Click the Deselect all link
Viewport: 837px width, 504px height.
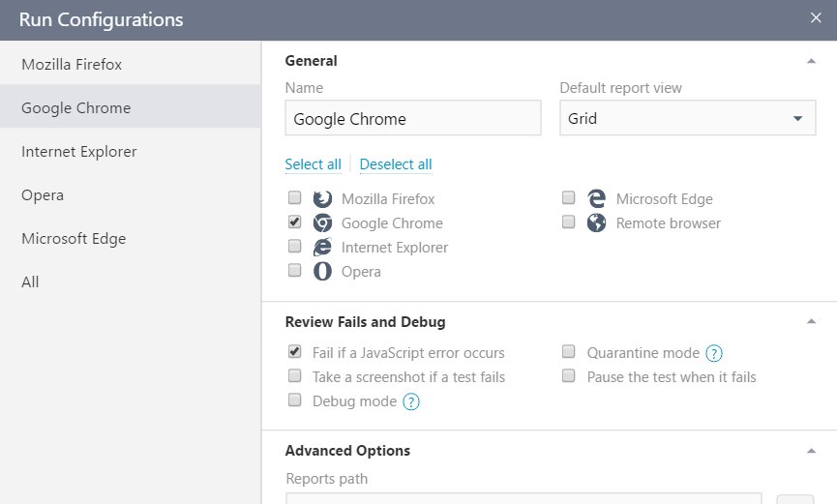tap(396, 164)
